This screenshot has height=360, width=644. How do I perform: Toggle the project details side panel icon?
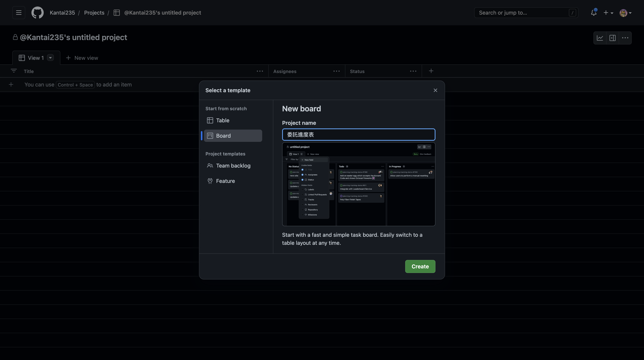click(613, 38)
